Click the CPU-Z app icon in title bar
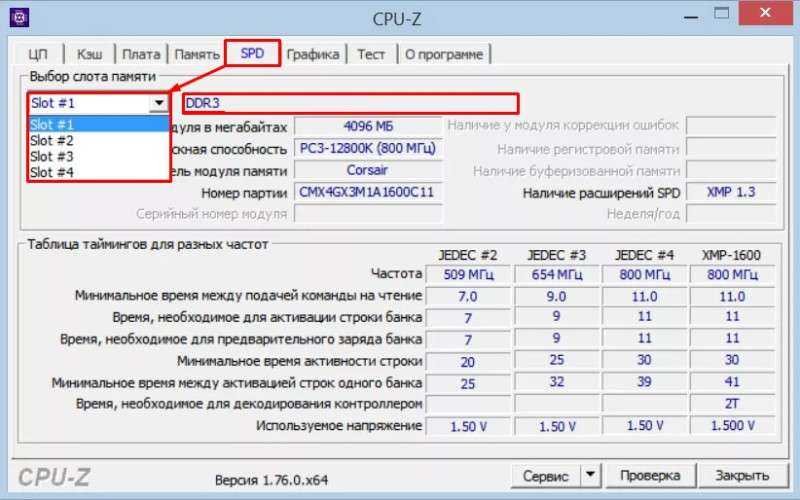The image size is (800, 500). [19, 18]
